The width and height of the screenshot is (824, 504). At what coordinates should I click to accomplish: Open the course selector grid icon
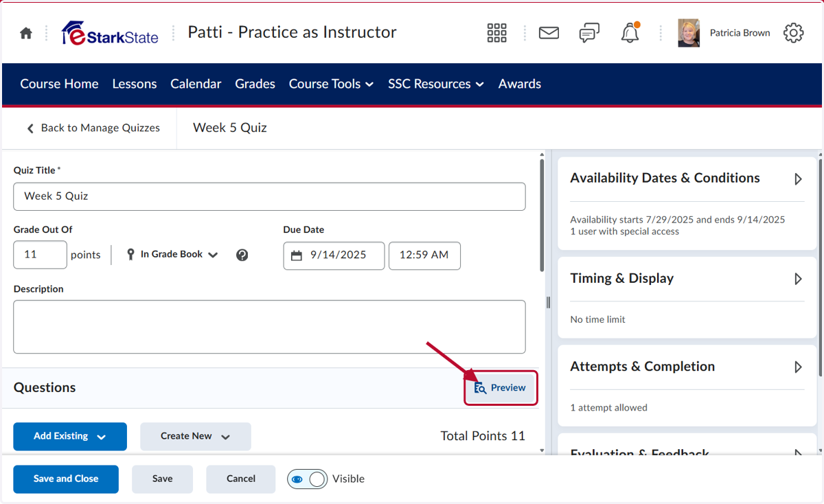point(496,33)
